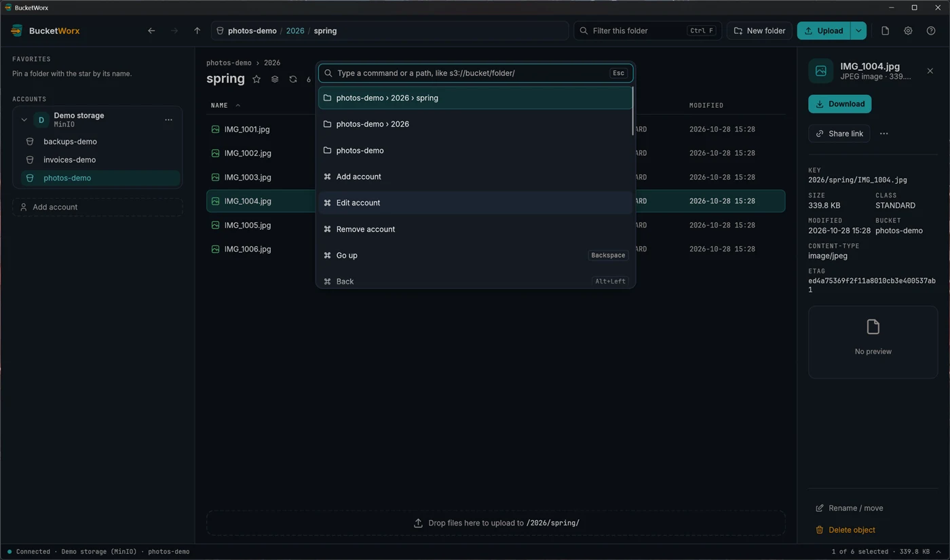Click the BucketWorx logo icon
This screenshot has height=560, width=950.
17,31
